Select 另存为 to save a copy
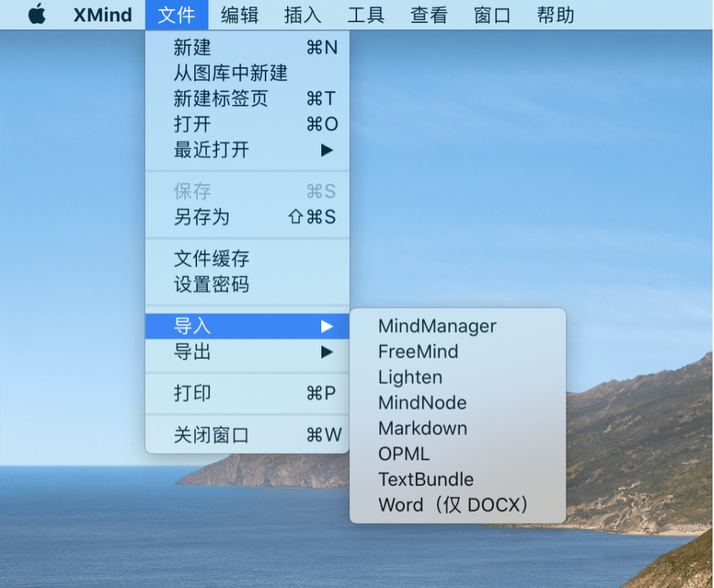Viewport: 714px width, 588px height. (202, 217)
